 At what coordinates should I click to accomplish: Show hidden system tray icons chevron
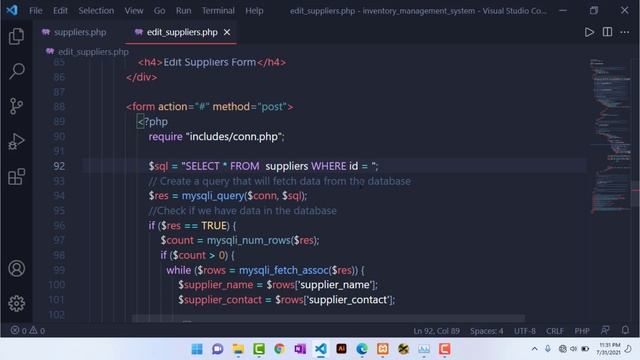[x=534, y=349]
